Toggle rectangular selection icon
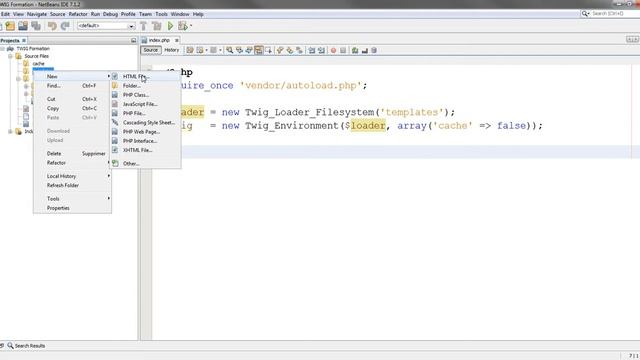The image size is (640, 360). click(269, 50)
